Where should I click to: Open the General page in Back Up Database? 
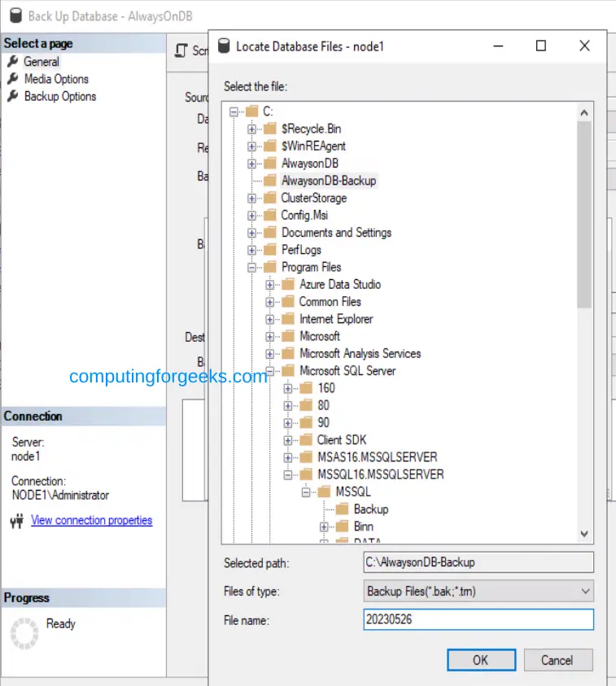pos(42,62)
